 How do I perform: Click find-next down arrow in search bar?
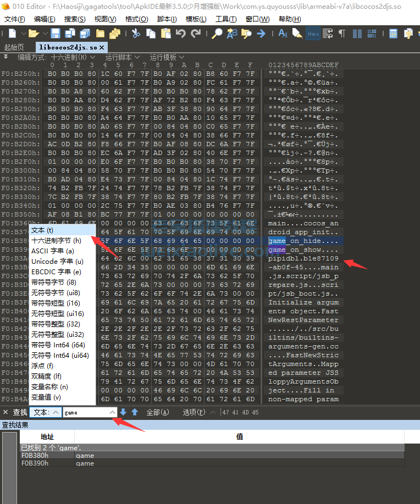[x=124, y=412]
